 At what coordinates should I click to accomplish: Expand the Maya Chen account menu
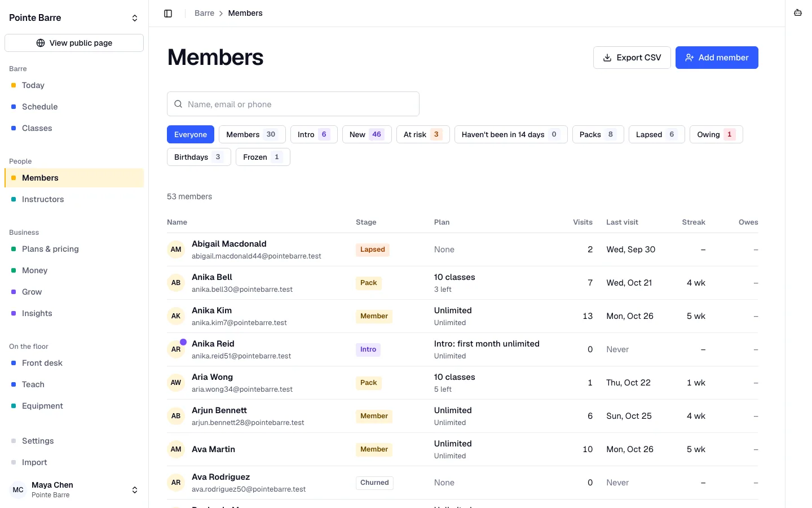(135, 490)
